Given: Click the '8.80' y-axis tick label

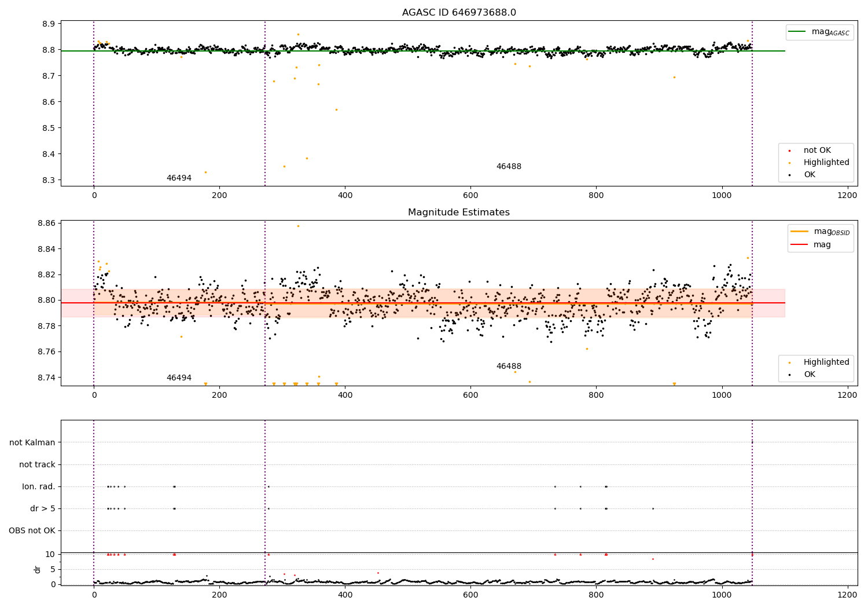Looking at the screenshot, I should point(46,301).
